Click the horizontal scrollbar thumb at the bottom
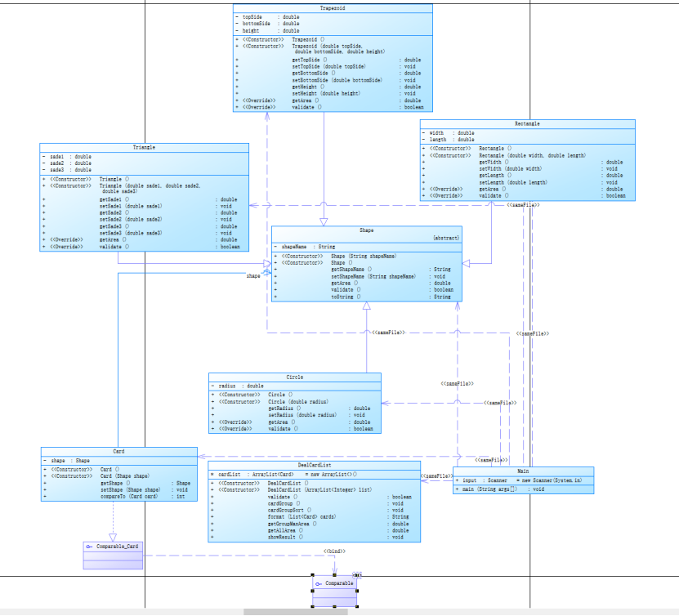This screenshot has width=679, height=616. point(295,612)
